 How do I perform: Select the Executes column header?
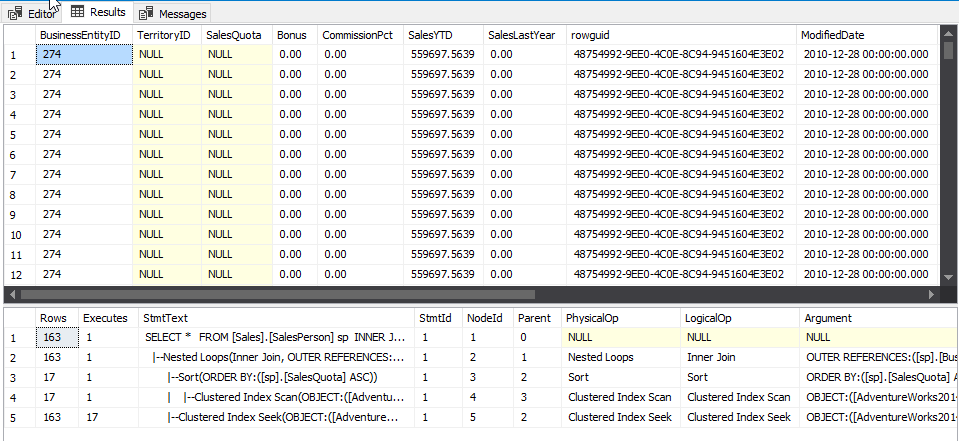coord(108,318)
